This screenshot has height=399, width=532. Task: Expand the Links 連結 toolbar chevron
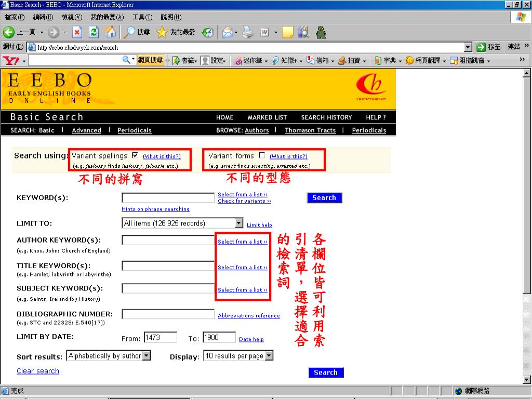pos(527,46)
